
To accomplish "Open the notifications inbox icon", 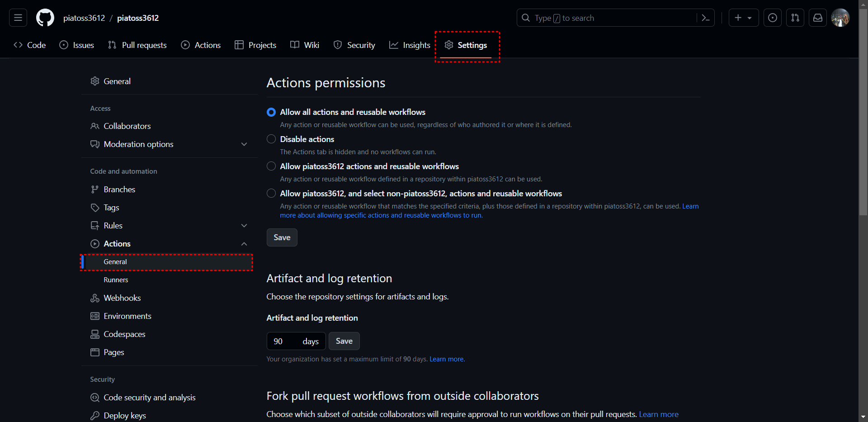I will click(818, 18).
